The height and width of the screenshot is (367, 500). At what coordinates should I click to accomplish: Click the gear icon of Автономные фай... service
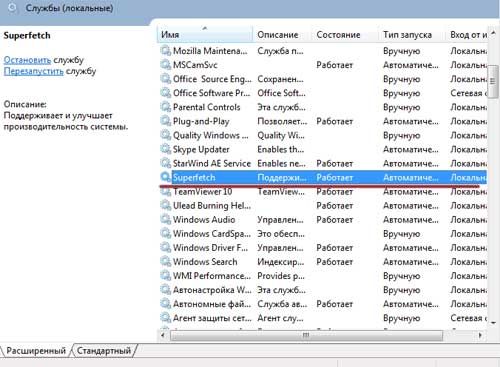[166, 304]
